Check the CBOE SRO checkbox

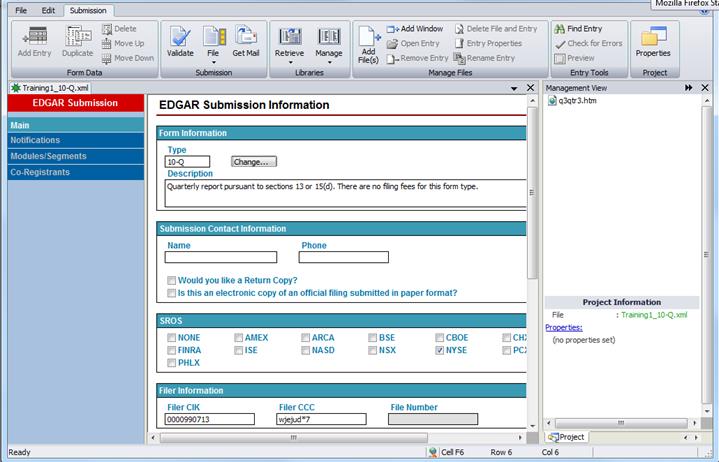point(439,337)
